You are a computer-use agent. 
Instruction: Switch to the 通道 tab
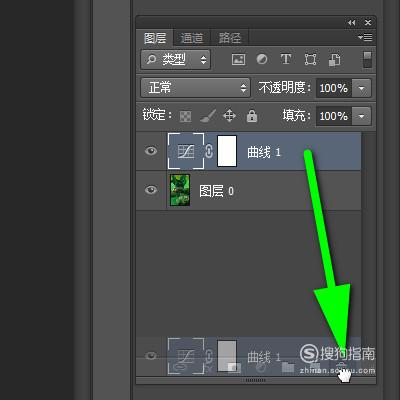coord(192,38)
